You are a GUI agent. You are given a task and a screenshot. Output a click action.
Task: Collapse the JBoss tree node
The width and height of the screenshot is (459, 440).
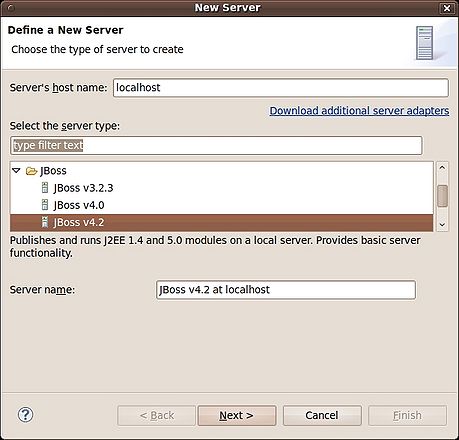pos(16,171)
